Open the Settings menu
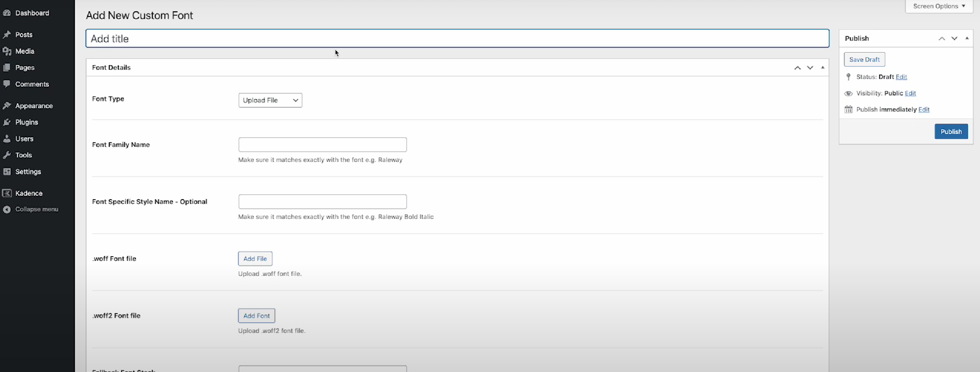Viewport: 980px width, 372px height. pyautogui.click(x=28, y=172)
